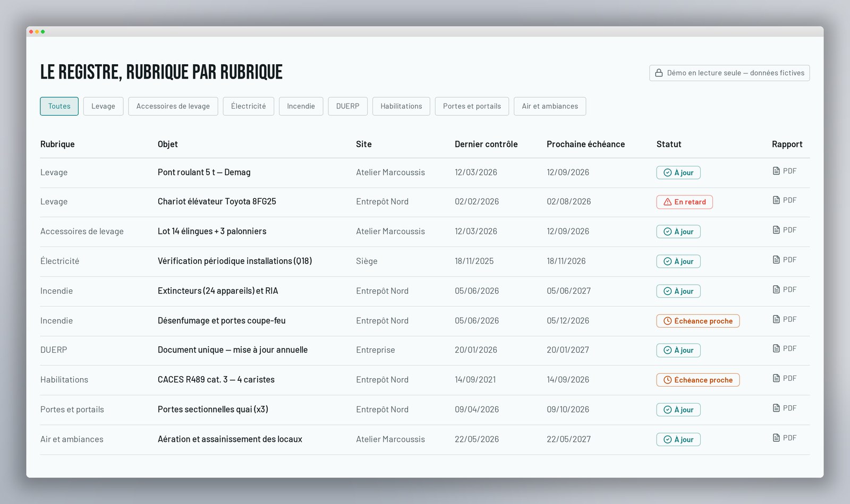
Task: Click 'À jour' badge on Portes sectionnelles row
Action: coord(678,409)
